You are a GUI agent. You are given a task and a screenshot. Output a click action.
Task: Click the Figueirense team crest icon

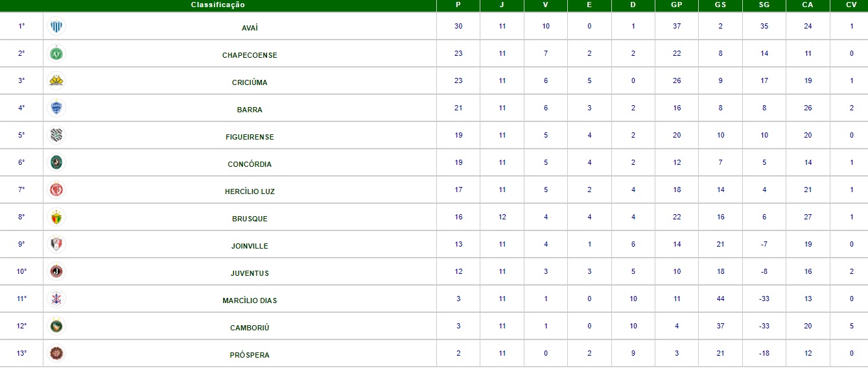coord(57,135)
